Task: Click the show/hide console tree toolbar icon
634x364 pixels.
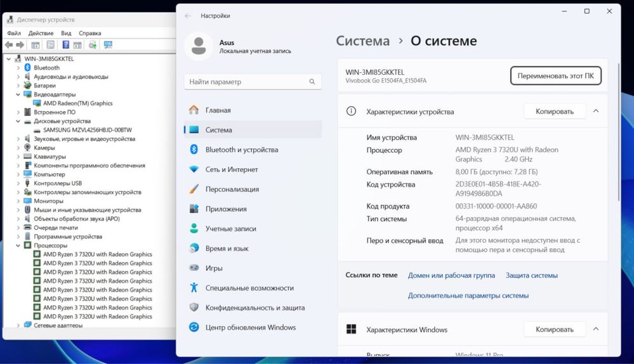Action: pyautogui.click(x=36, y=45)
